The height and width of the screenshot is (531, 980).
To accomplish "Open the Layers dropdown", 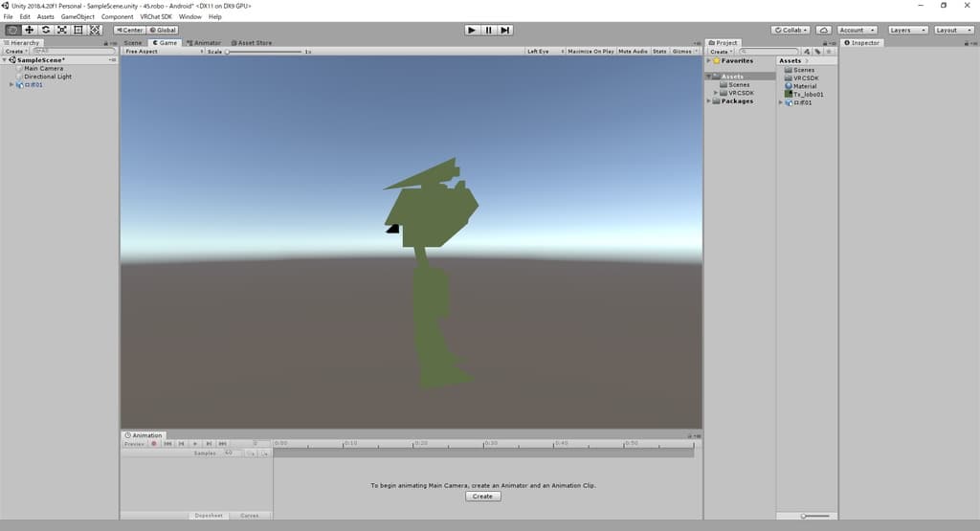I will 907,30.
